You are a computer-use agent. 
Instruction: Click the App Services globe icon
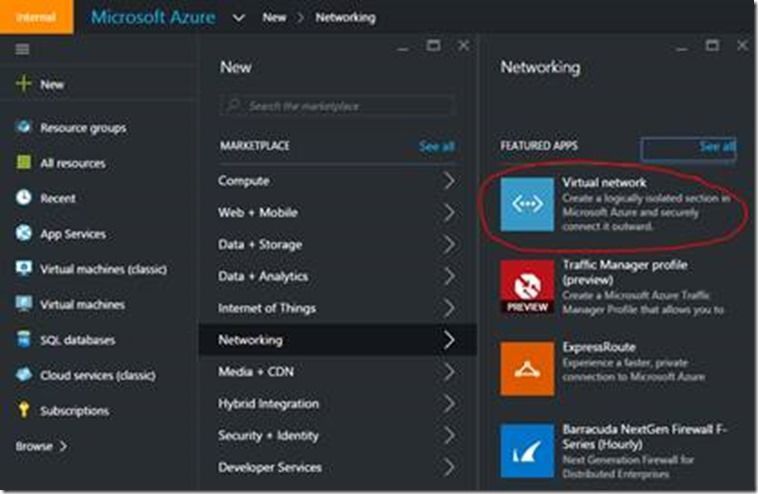23,233
